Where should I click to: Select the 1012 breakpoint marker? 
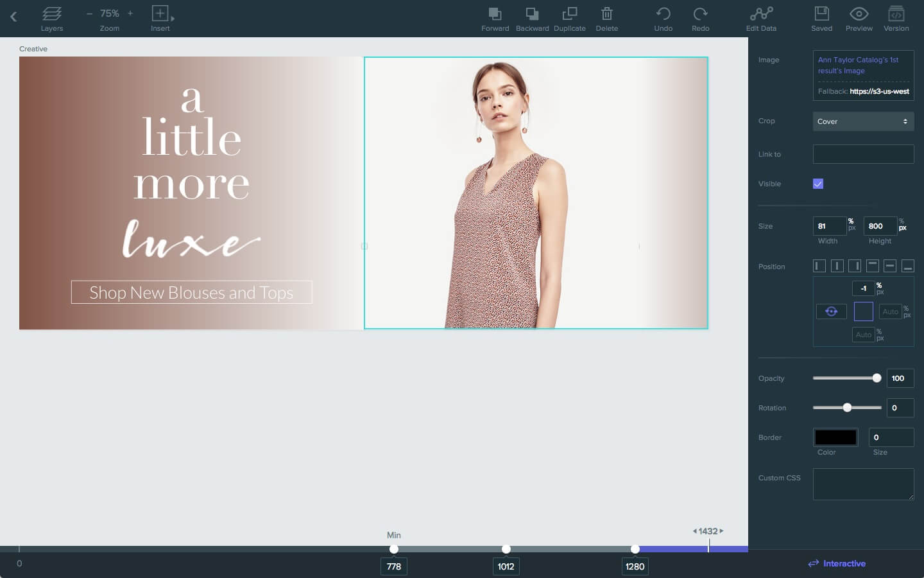click(x=506, y=549)
